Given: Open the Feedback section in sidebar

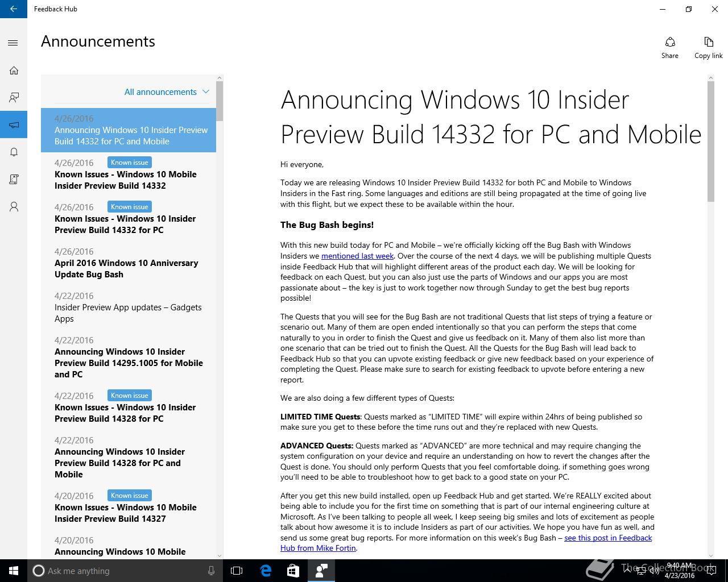Looking at the screenshot, I should pyautogui.click(x=14, y=98).
